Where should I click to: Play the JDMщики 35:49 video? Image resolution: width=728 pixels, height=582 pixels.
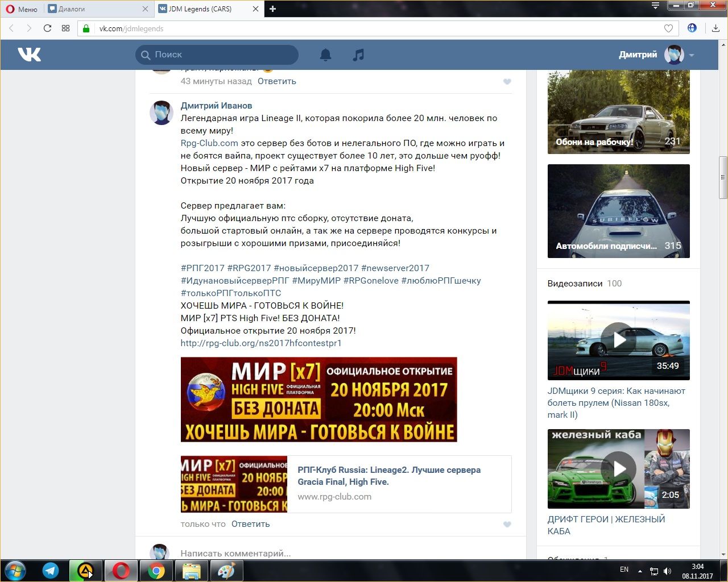pyautogui.click(x=619, y=340)
